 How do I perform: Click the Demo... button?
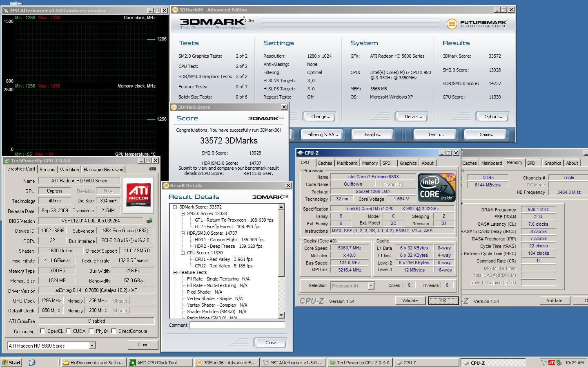(436, 135)
